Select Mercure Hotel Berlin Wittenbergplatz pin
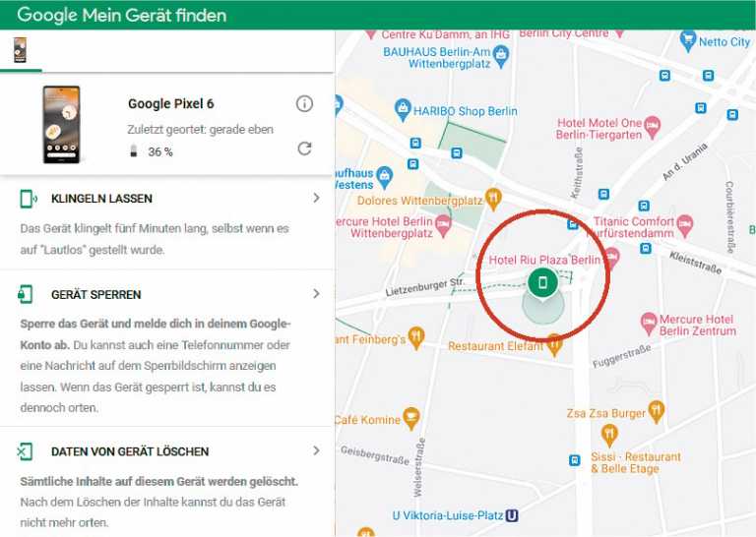The image size is (756, 537). pyautogui.click(x=443, y=226)
